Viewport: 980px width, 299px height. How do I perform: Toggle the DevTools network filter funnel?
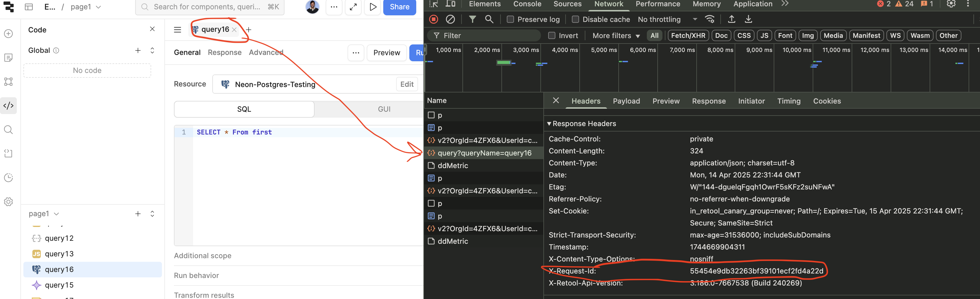[472, 19]
